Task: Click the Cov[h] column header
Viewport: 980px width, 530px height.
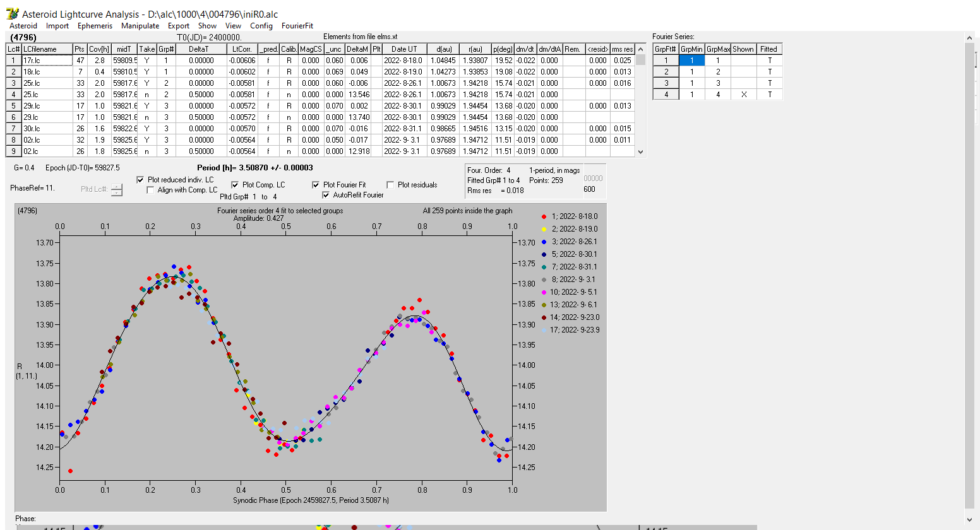Action: [99, 49]
